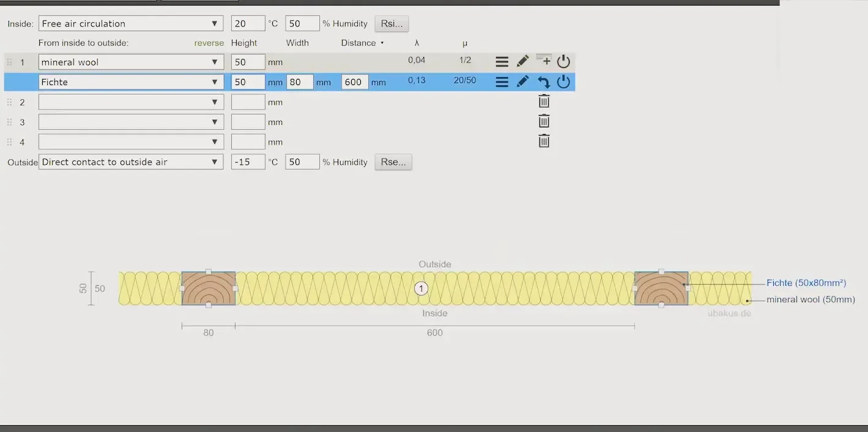Click the pencil icon in the Fichte row
868x432 pixels.
522,82
